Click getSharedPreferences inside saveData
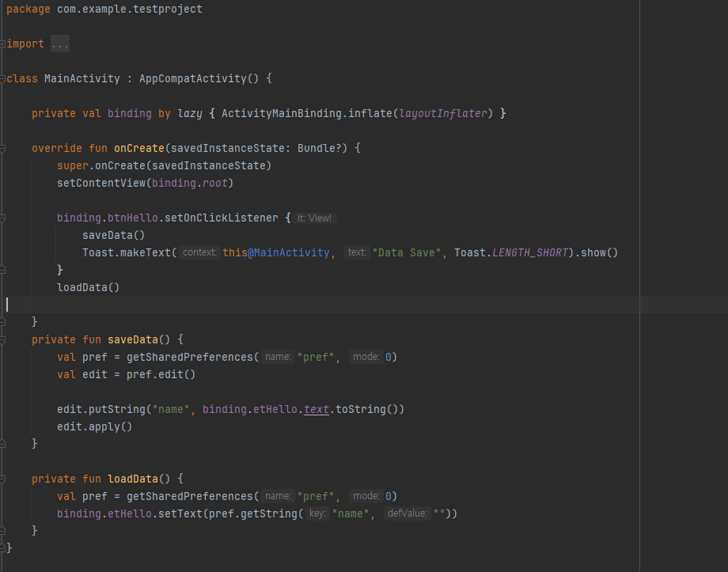This screenshot has height=572, width=728. tap(190, 357)
